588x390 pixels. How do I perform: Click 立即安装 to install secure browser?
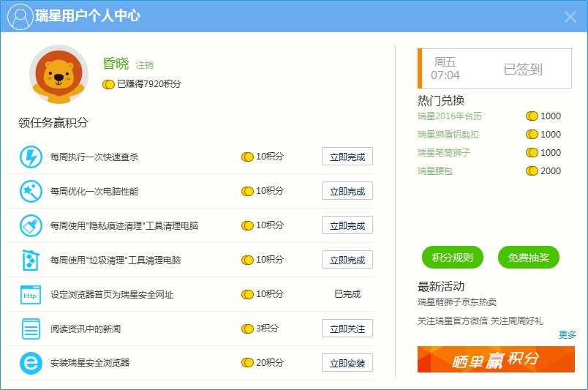coord(347,363)
